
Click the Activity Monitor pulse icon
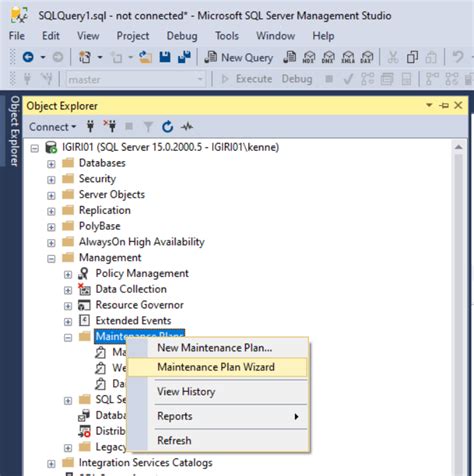pos(187,127)
